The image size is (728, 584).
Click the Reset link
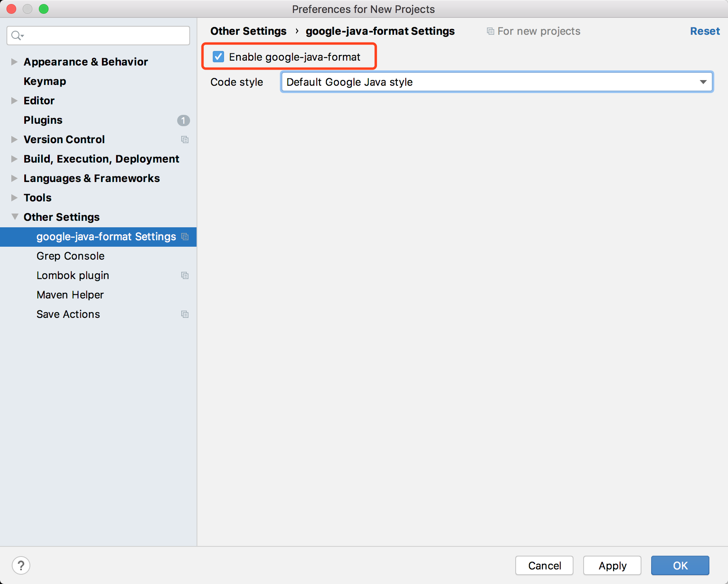(x=705, y=32)
